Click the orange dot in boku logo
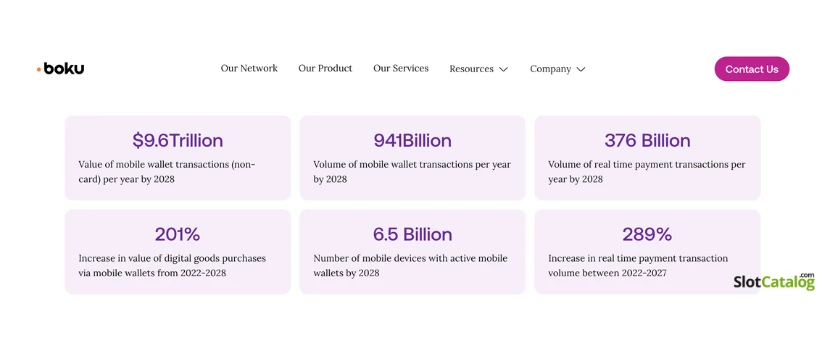 click(x=39, y=69)
